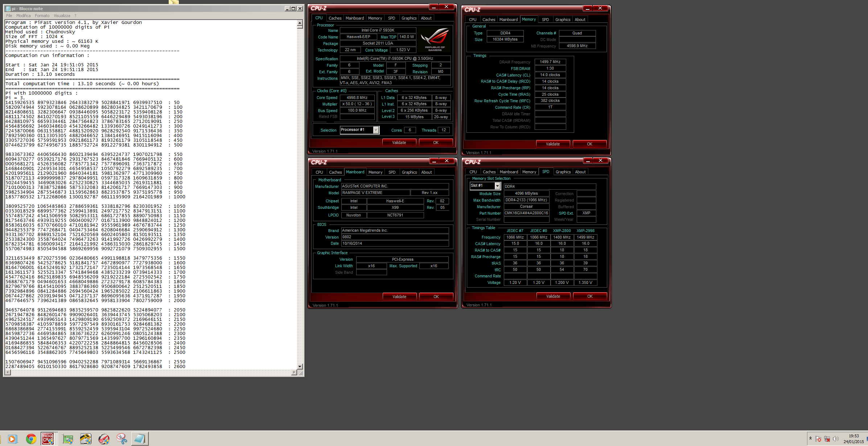Click the Notepad horizontal scrollbar left arrow
This screenshot has width=868, height=446.
pyautogui.click(x=7, y=372)
